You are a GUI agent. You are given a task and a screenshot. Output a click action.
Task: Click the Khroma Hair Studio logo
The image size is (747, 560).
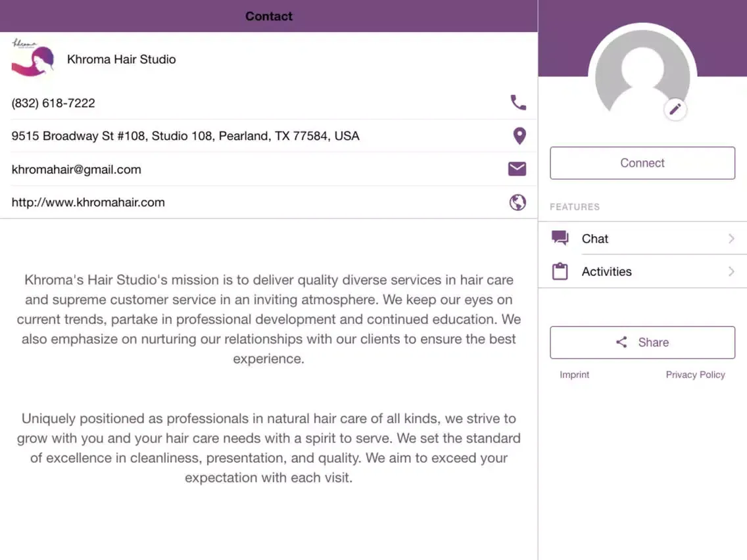coord(32,58)
